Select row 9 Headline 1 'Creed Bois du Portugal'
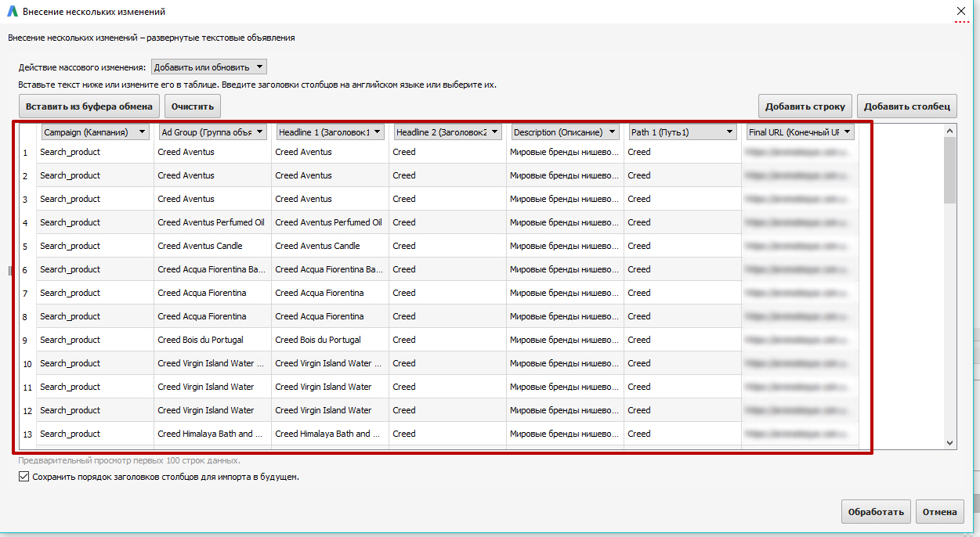The height and width of the screenshot is (537, 980). (330, 340)
